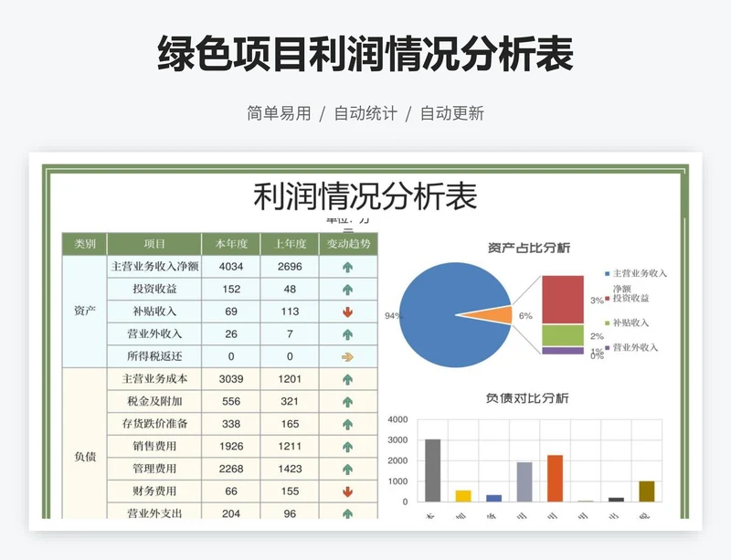Select 所得税返还 本年度 value 0

[x=231, y=356]
